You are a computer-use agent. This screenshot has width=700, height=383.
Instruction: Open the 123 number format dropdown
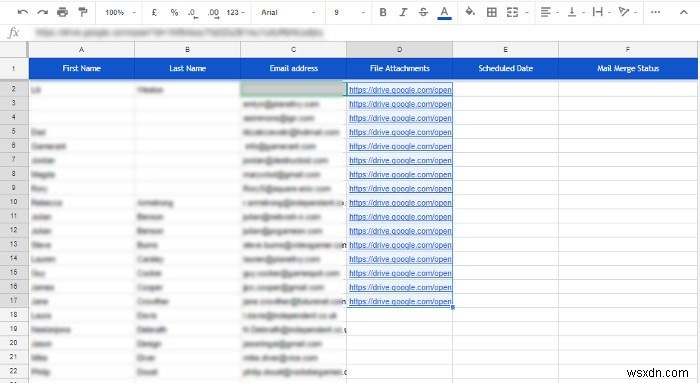point(235,12)
